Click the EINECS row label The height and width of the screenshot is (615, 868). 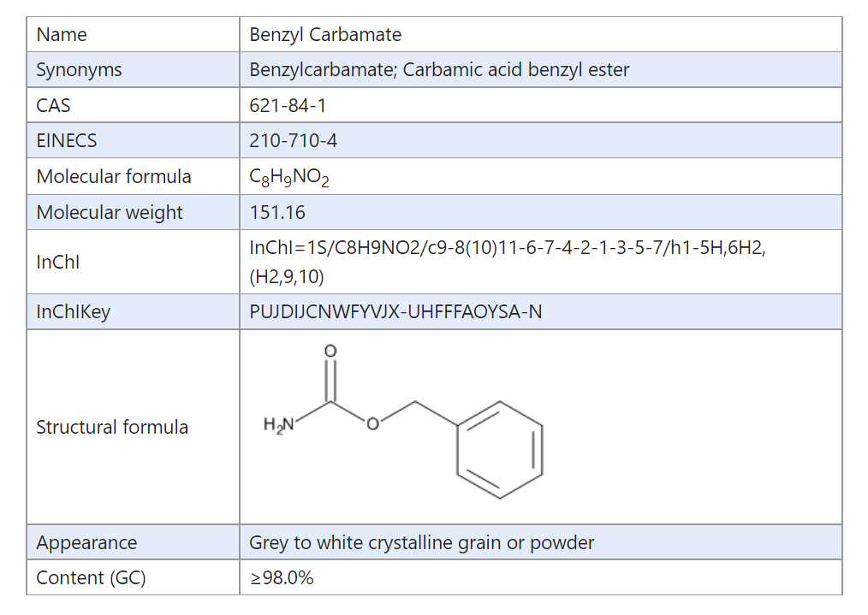pos(67,141)
